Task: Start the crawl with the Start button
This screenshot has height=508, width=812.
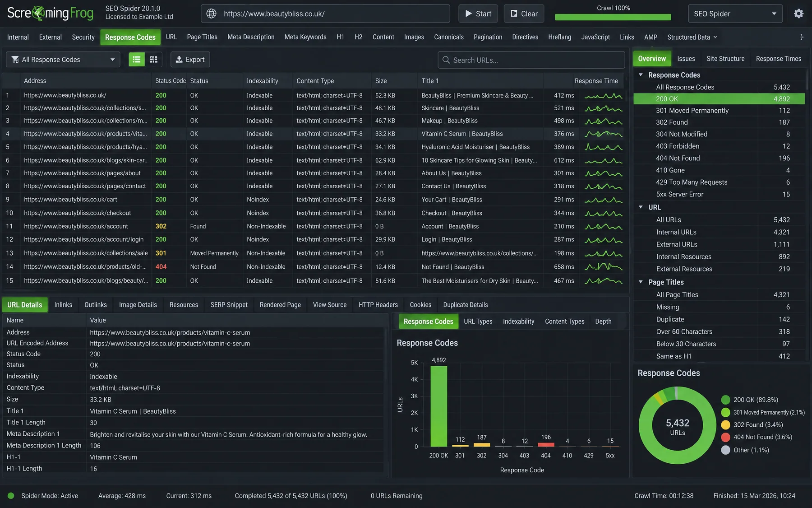Action: [x=478, y=14]
